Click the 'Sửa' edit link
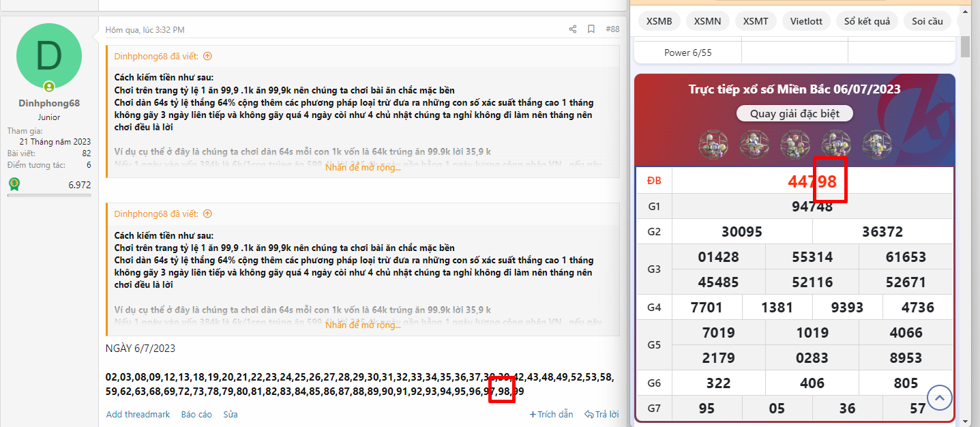 pyautogui.click(x=231, y=414)
